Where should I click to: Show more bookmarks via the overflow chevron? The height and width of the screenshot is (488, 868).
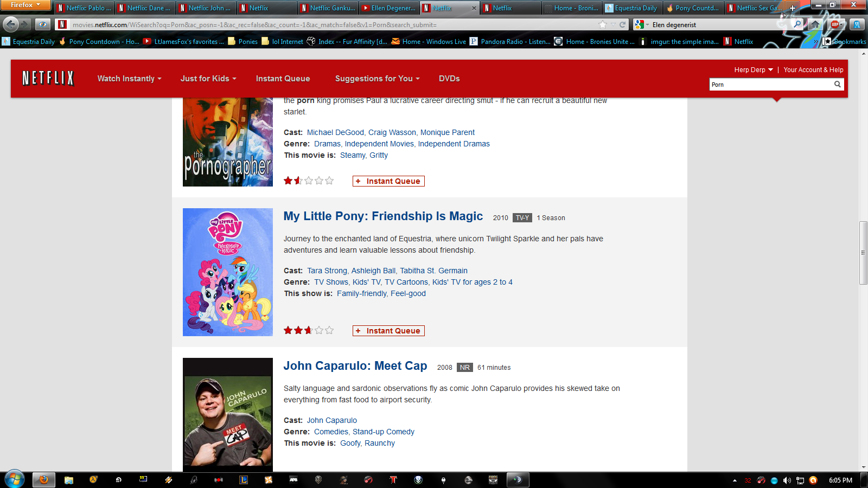pos(816,41)
